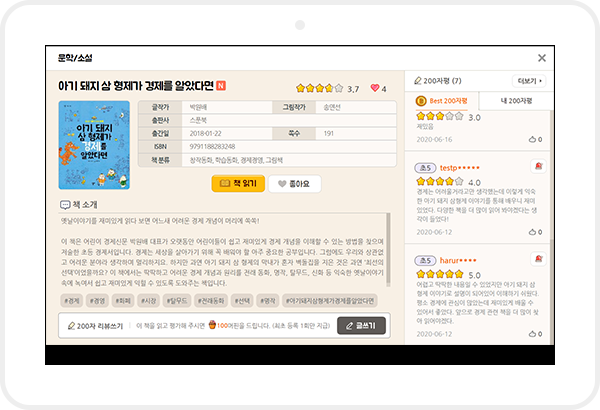This screenshot has width=600, height=410.
Task: Click the reviews panel scrollbar
Action: tap(551, 291)
